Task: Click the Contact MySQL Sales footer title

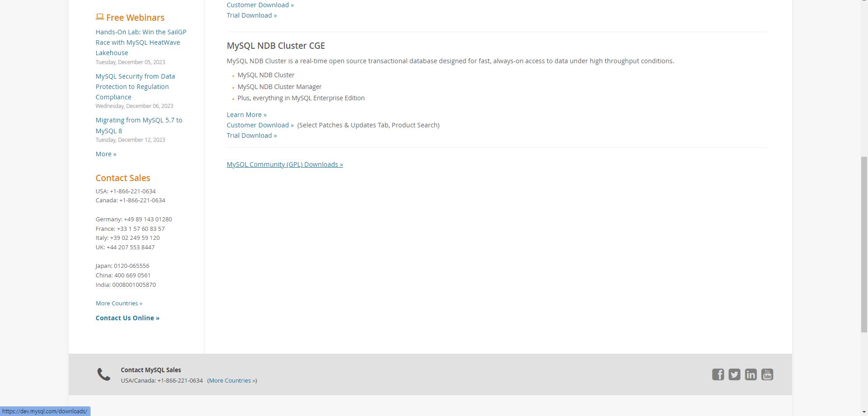Action: [x=151, y=370]
